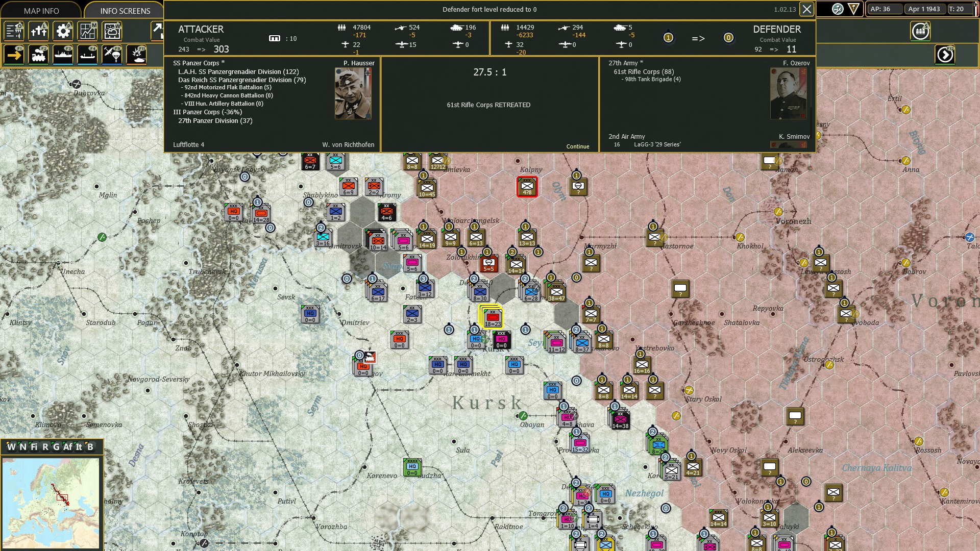This screenshot has height=551, width=980.
Task: Click the cut-off arrow icon beside Weather
Action: click(157, 31)
